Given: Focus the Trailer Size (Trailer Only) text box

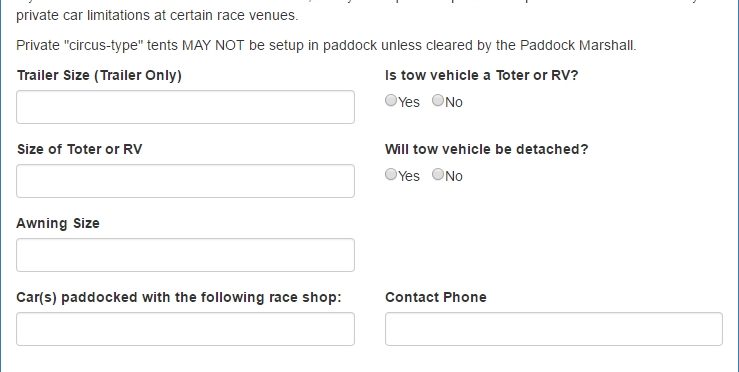Looking at the screenshot, I should [x=185, y=107].
